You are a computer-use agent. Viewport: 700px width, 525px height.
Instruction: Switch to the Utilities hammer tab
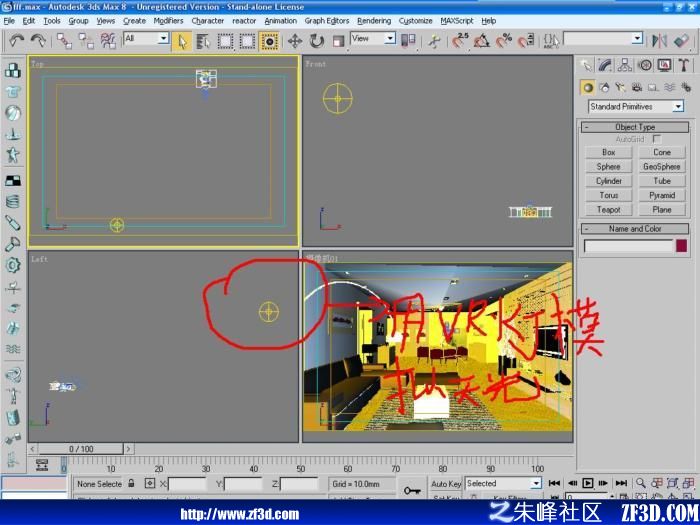(x=683, y=65)
